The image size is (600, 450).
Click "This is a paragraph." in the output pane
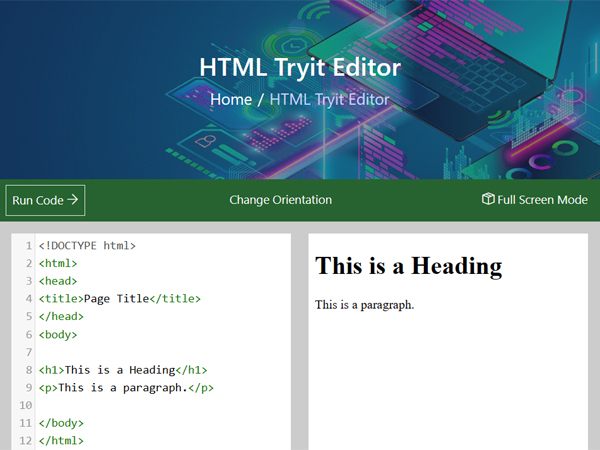click(x=364, y=305)
